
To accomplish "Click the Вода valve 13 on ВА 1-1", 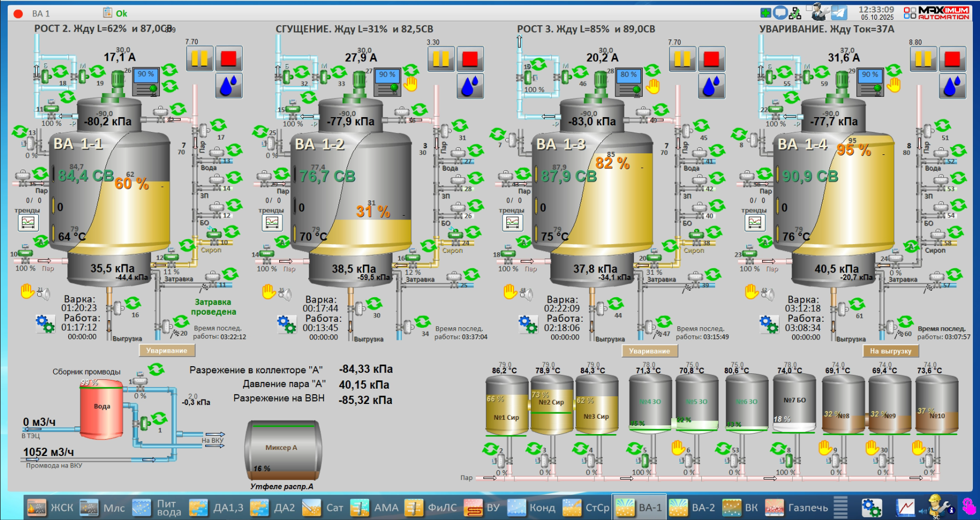I will pyautogui.click(x=217, y=153).
